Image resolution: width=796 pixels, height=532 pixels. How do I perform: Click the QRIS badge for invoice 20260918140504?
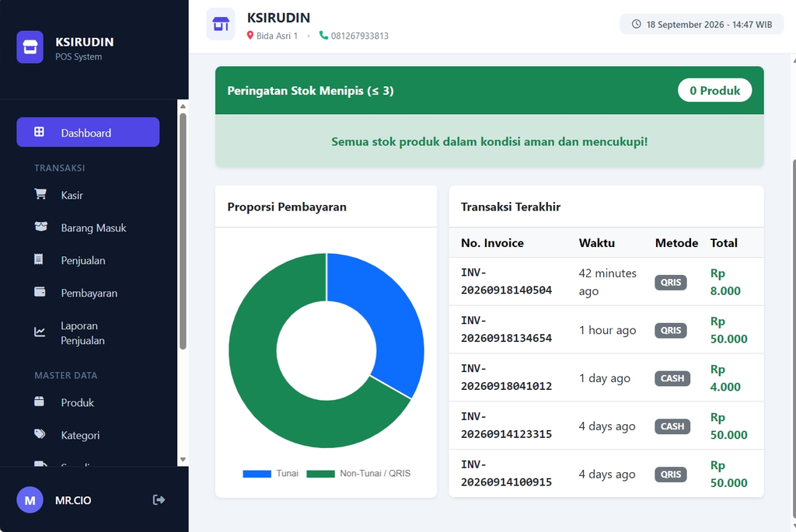tap(671, 283)
